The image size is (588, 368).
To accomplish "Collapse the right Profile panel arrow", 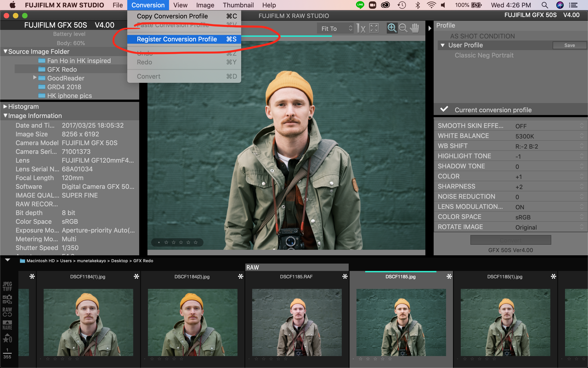I will [430, 28].
